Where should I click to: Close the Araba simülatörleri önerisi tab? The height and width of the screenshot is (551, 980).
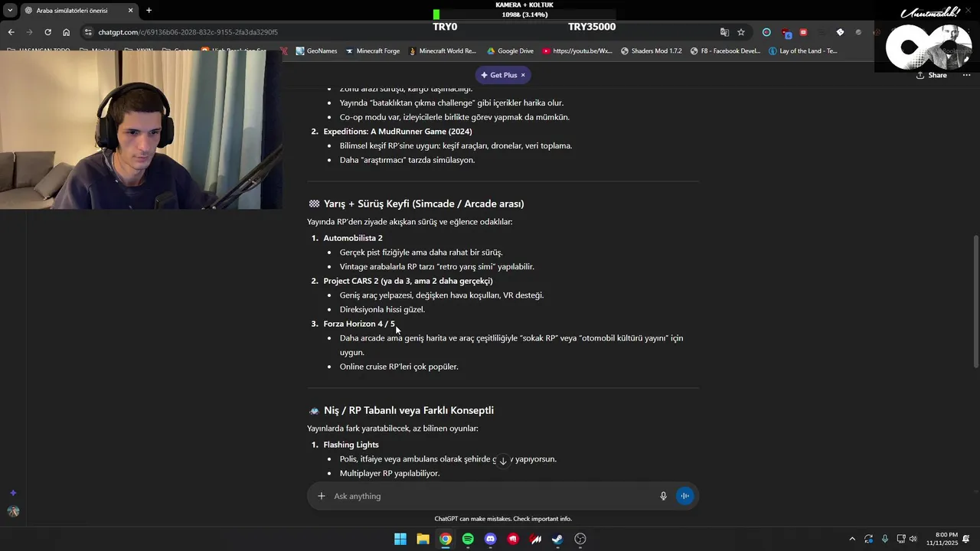(130, 11)
